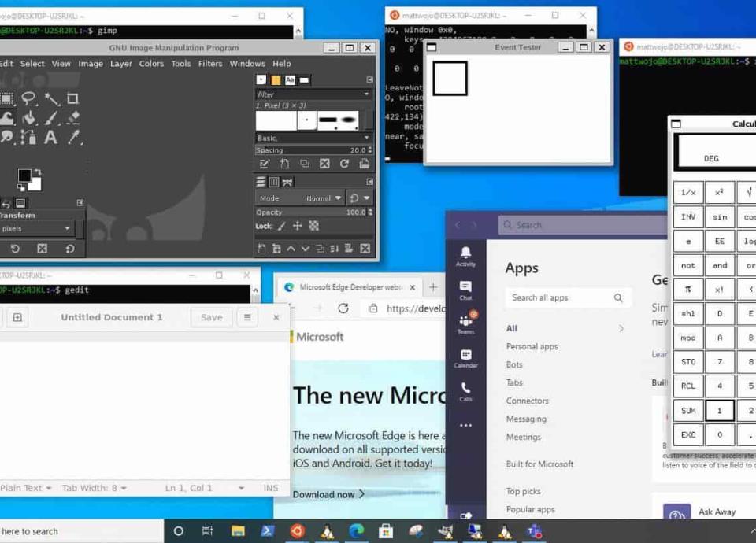Click the duplicate brush icon
Screen dimensions: 756x543
pos(305,164)
